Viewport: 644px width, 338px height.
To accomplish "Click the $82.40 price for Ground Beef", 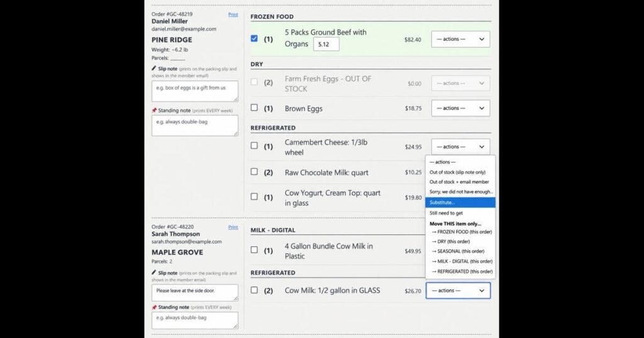I will pyautogui.click(x=413, y=40).
